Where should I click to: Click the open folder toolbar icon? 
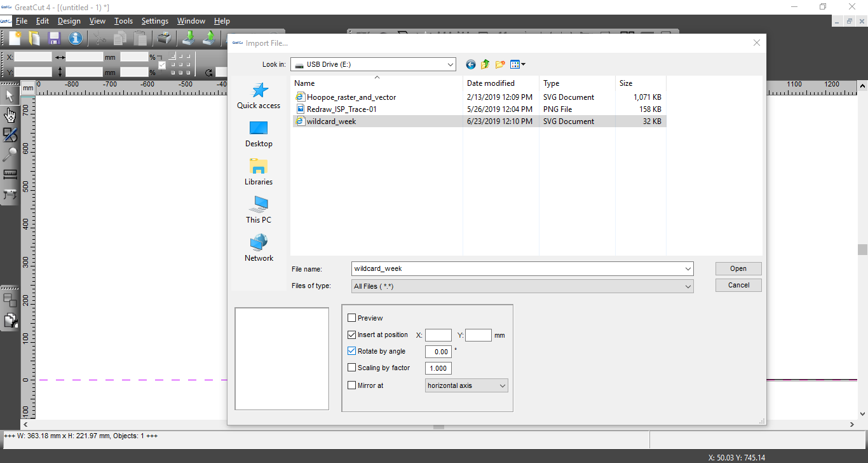point(34,38)
